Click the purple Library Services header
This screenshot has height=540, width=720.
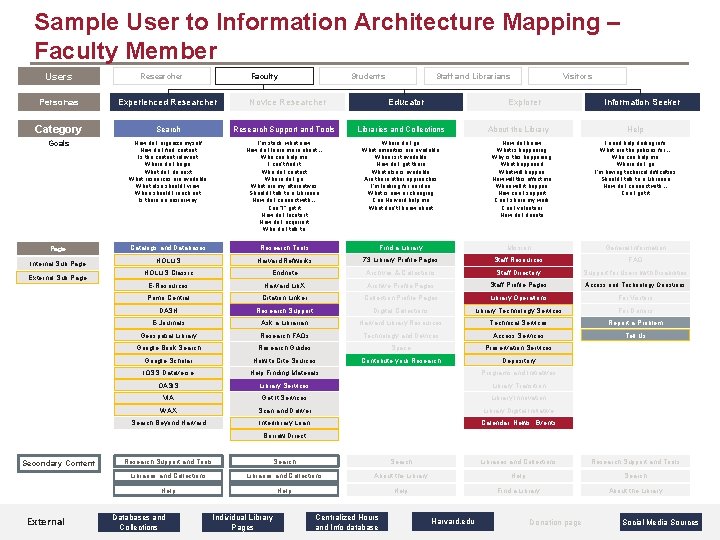click(284, 385)
